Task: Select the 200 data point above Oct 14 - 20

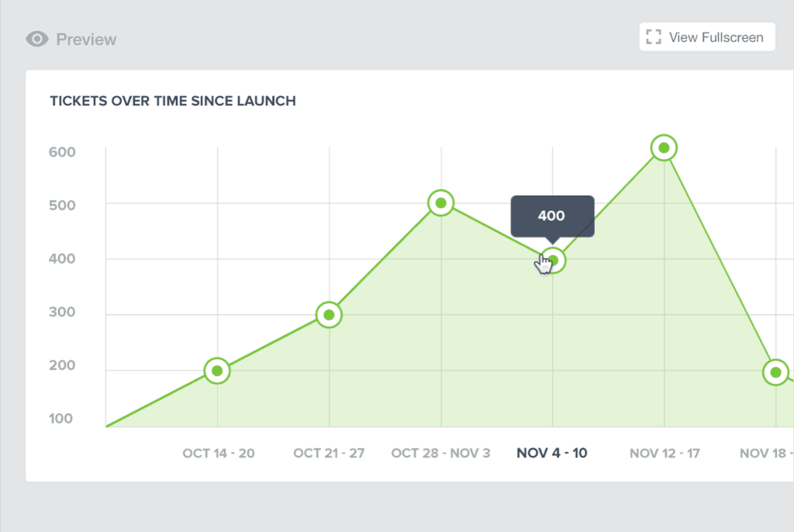Action: [217, 371]
